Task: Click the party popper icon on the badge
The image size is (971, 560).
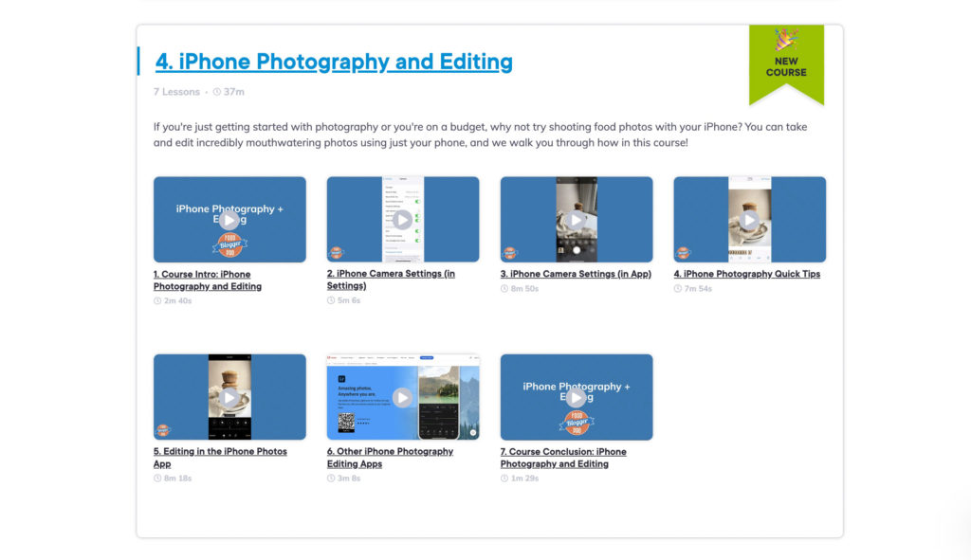Action: coord(786,40)
